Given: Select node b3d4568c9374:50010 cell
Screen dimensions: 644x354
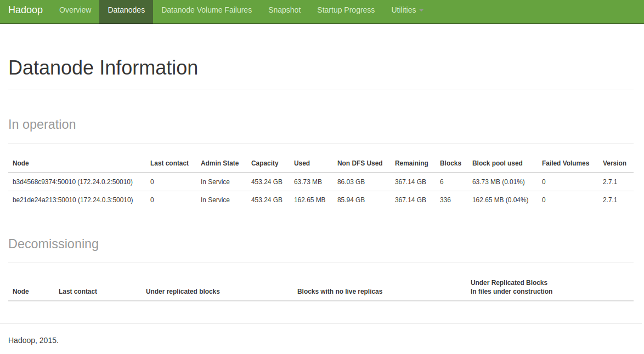Looking at the screenshot, I should pos(73,182).
